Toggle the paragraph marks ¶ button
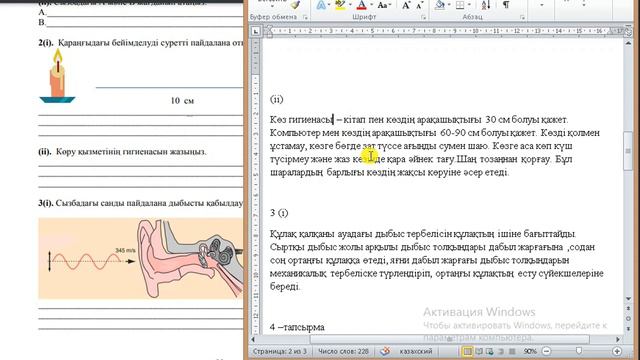This screenshot has height=360, width=640. [506, 5]
